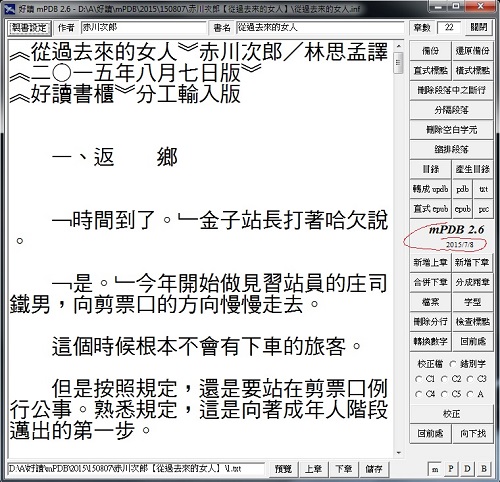Open the 字型 font button
This screenshot has width=500, height=482.
click(x=472, y=302)
